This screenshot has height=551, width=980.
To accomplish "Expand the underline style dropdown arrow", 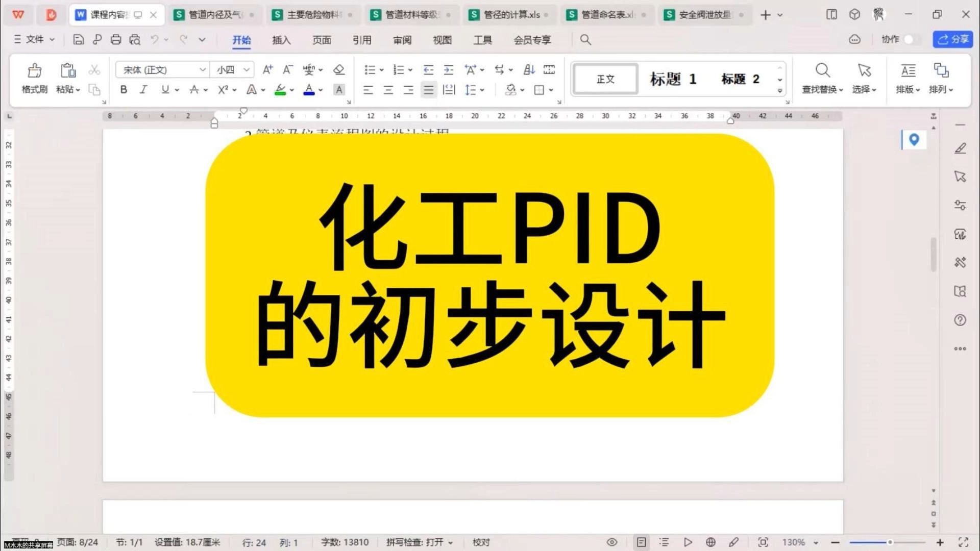I will 177,90.
